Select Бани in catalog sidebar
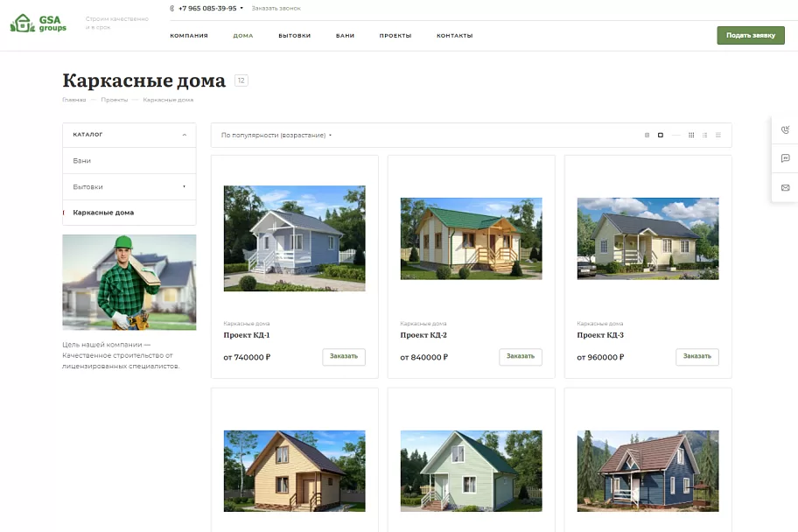This screenshot has height=532, width=798. pos(129,161)
